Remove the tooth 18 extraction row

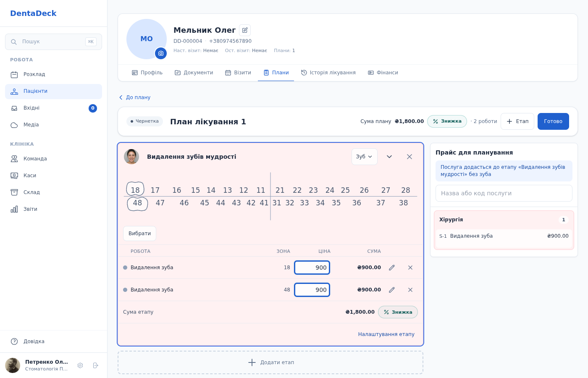click(410, 268)
